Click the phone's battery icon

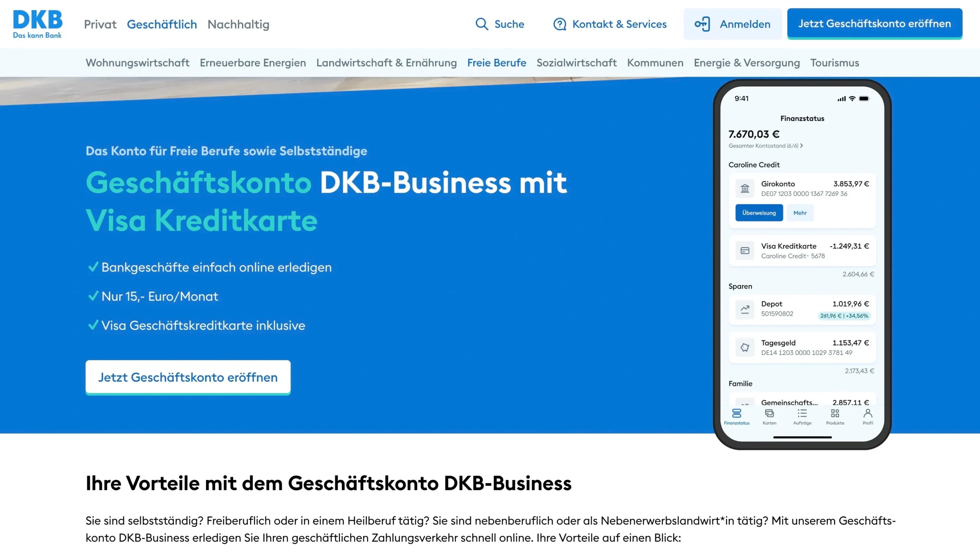[864, 98]
